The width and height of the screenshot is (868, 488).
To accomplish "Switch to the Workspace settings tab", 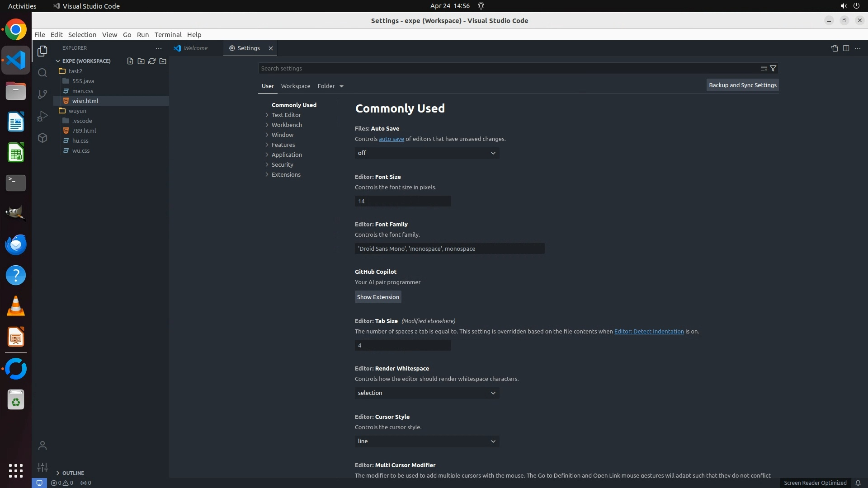I will [x=295, y=86].
